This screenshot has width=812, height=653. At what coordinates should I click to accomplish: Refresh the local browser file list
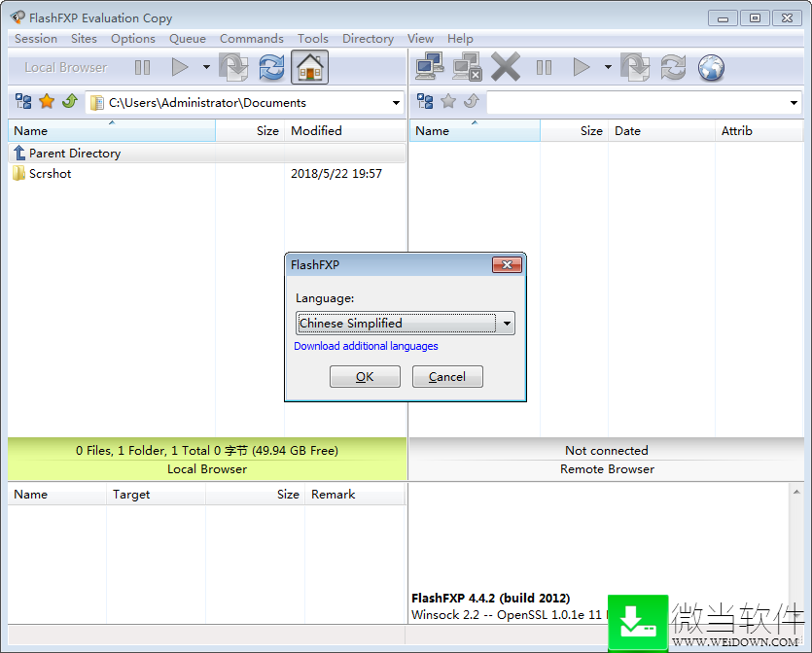point(272,67)
